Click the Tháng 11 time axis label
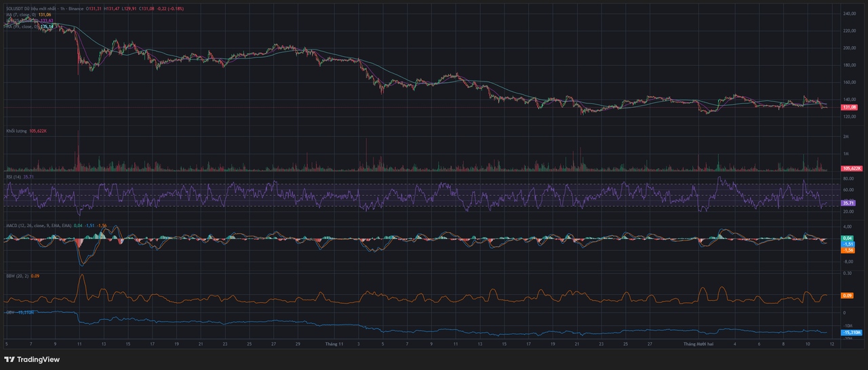The image size is (868, 370). (335, 344)
